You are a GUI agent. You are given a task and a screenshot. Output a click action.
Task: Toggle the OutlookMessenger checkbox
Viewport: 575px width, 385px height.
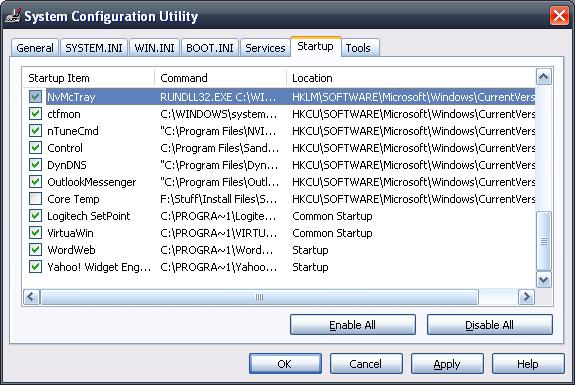click(35, 182)
